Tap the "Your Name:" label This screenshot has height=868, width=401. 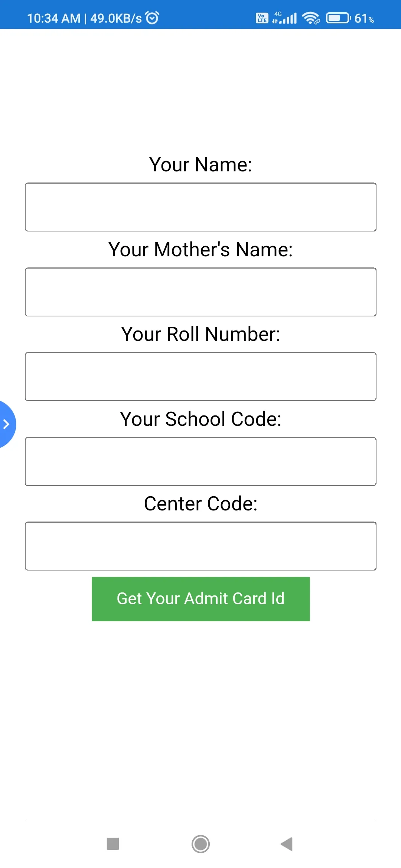(x=200, y=164)
